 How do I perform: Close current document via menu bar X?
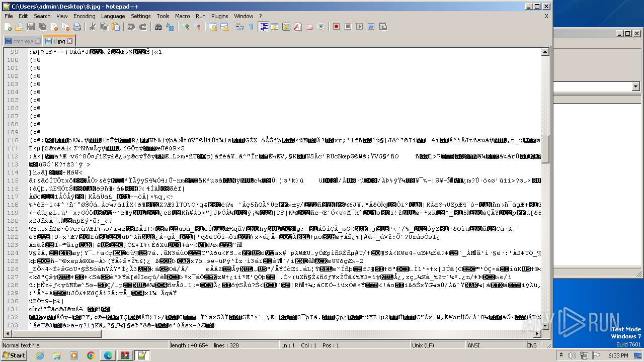pos(546,16)
